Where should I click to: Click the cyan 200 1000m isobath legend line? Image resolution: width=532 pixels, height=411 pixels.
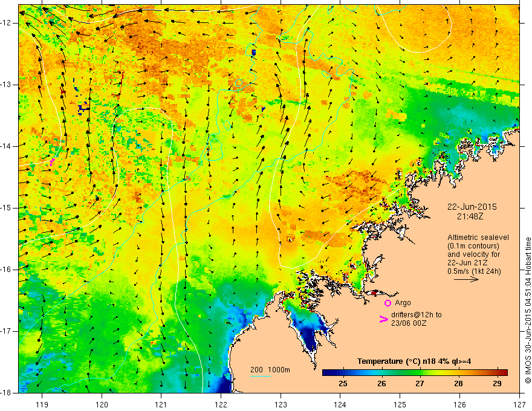coord(261,376)
